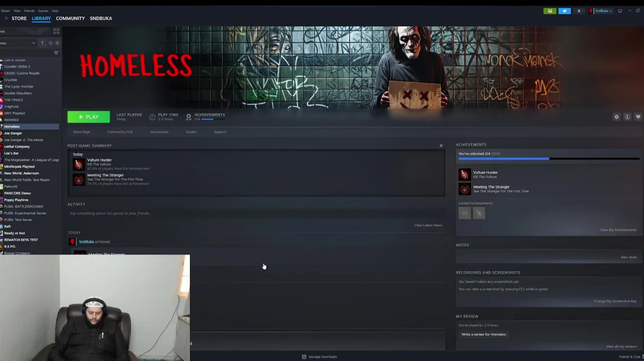Screen dimensions: 644x361
Task: Select R.E.P.O. in game list
Action: point(10,247)
